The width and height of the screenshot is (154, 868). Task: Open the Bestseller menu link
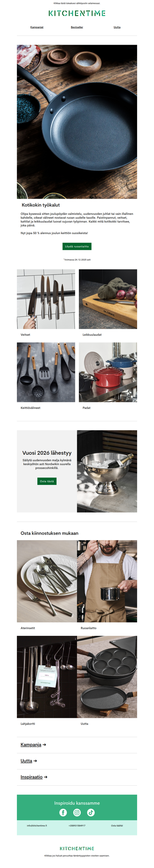click(x=77, y=27)
